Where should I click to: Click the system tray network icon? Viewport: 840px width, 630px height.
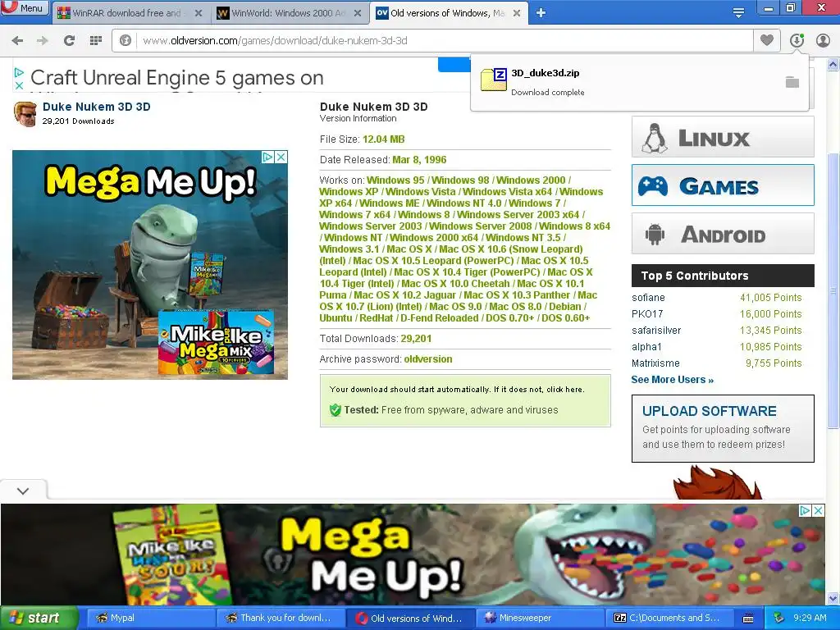779,618
